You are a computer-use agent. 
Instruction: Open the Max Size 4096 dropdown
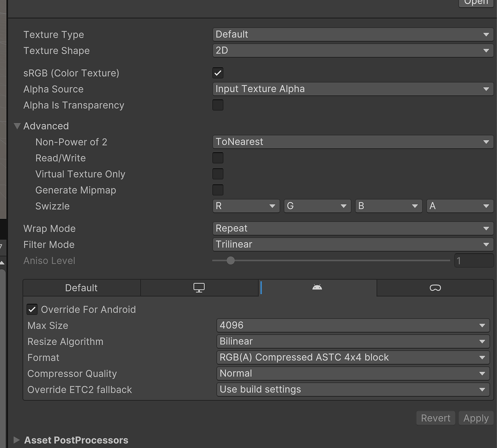[x=352, y=326]
